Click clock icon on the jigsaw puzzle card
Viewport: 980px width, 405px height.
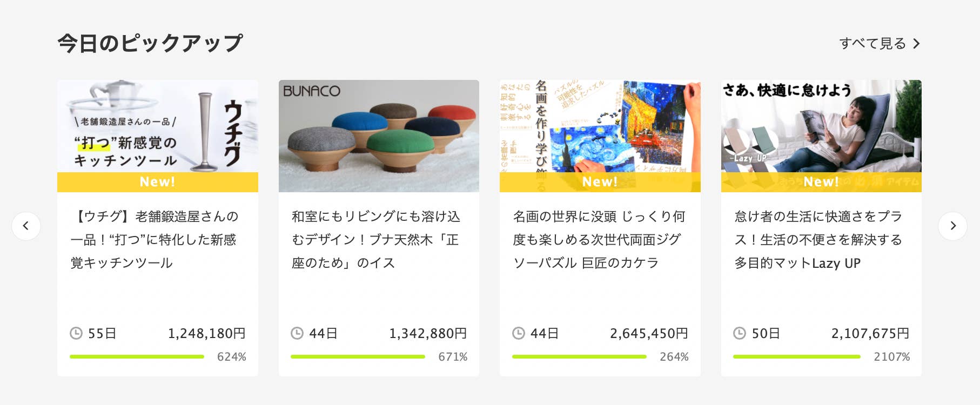tap(519, 333)
